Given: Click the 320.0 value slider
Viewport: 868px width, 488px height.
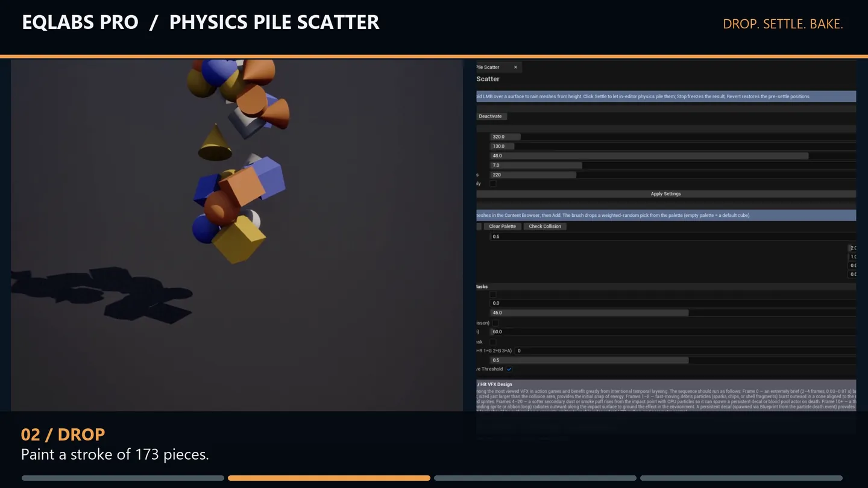Looking at the screenshot, I should [x=673, y=137].
